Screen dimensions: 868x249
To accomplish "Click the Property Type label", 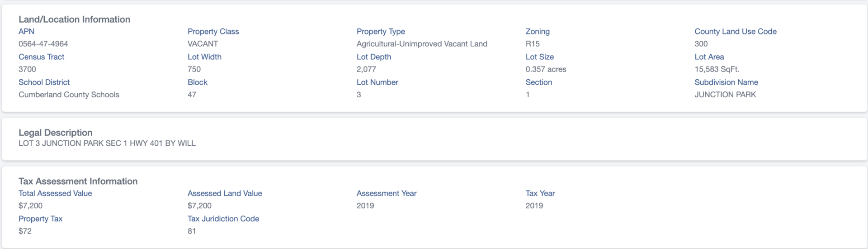I will point(381,32).
